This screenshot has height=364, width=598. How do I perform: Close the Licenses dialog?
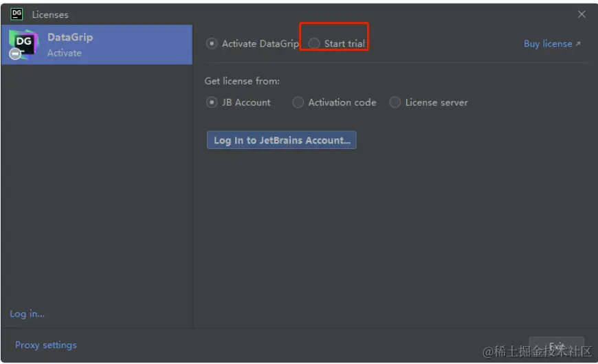pyautogui.click(x=582, y=14)
